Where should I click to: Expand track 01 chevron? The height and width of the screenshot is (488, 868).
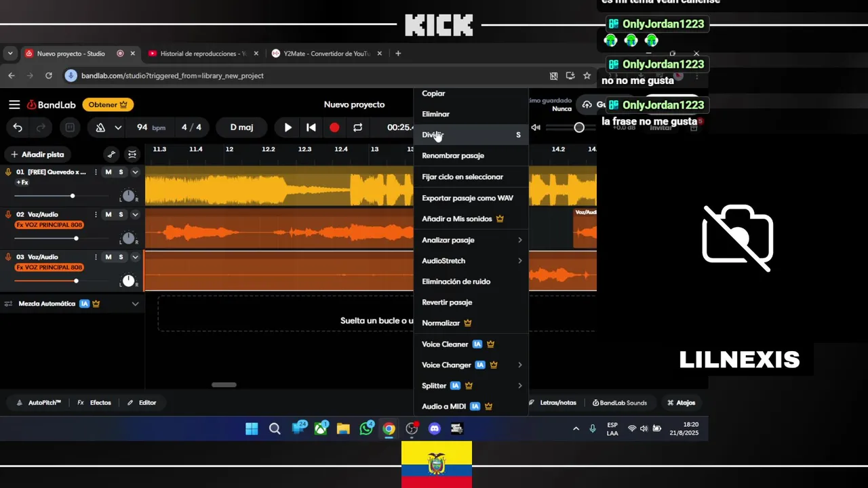[135, 172]
